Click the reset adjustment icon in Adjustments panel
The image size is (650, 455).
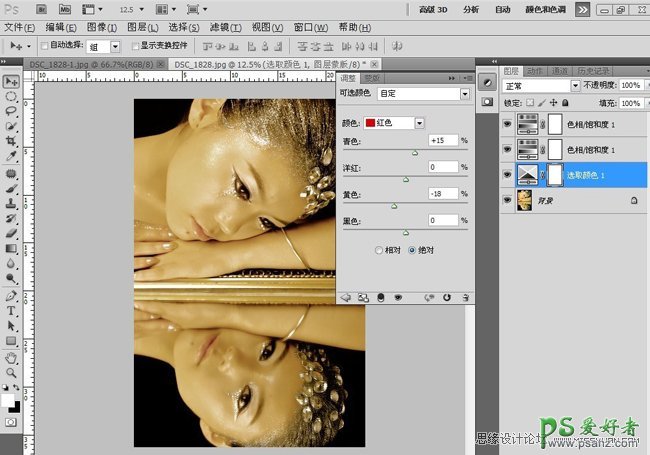point(446,297)
